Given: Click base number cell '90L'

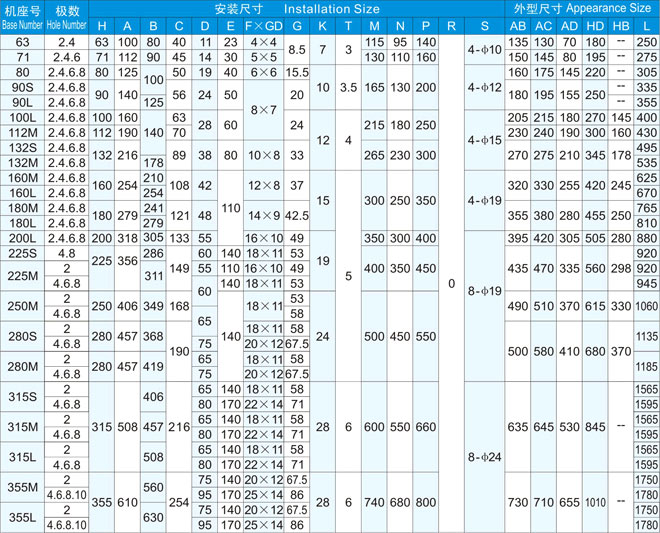Looking at the screenshot, I should (x=22, y=102).
